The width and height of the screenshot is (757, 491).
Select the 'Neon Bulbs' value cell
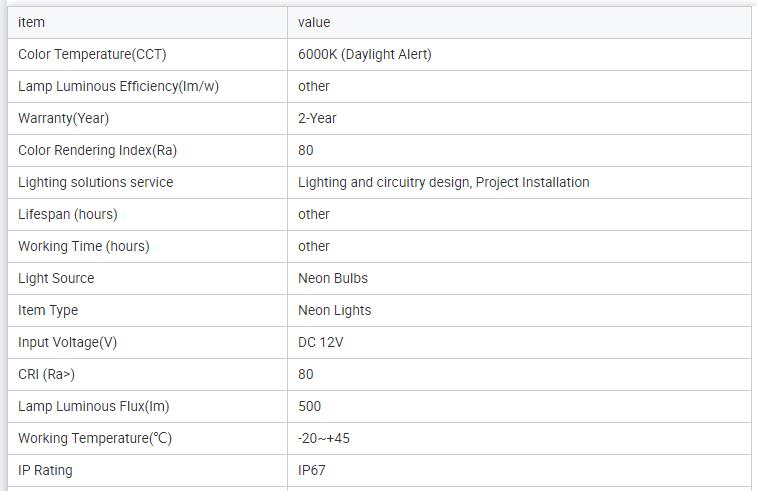(333, 278)
